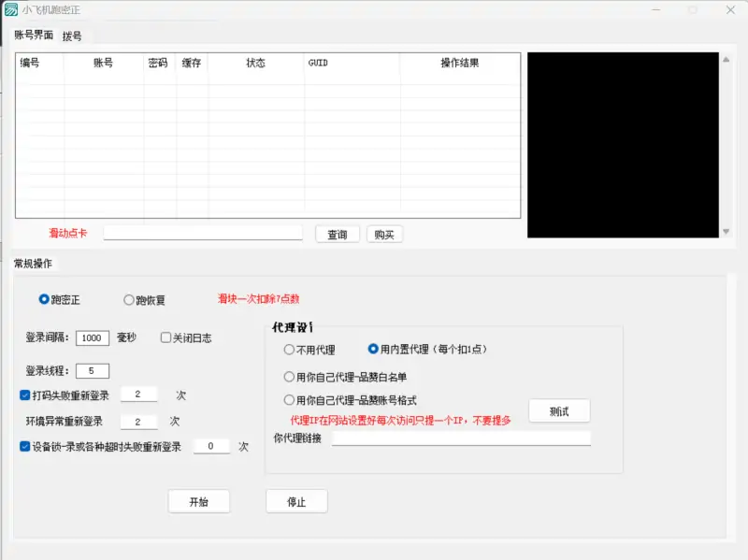Click the app icon in the title bar
This screenshot has width=748, height=560.
click(x=11, y=9)
